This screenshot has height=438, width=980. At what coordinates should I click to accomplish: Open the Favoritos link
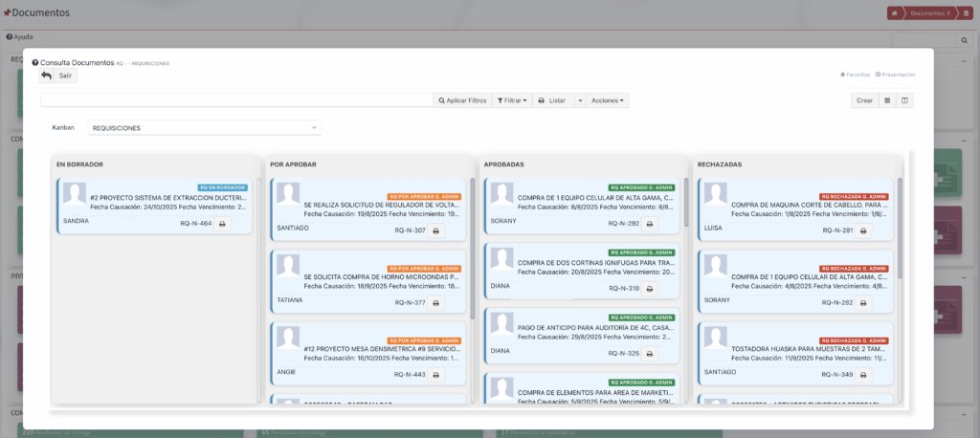(855, 74)
